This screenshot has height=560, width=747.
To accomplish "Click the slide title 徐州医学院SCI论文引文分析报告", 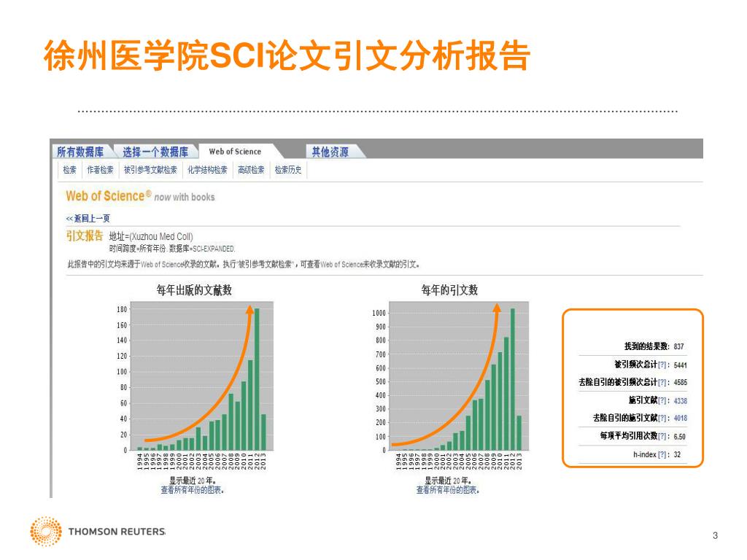I will pyautogui.click(x=287, y=56).
